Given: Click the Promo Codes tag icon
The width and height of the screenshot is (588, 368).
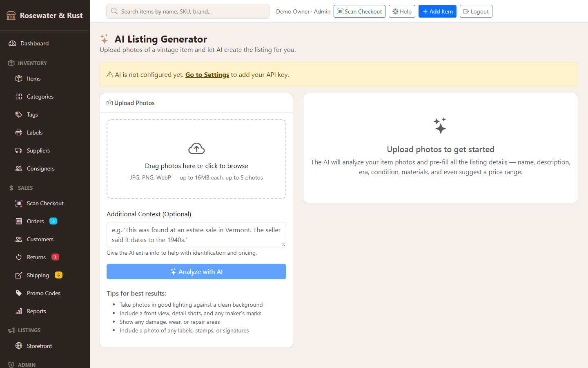Looking at the screenshot, I should (x=19, y=293).
